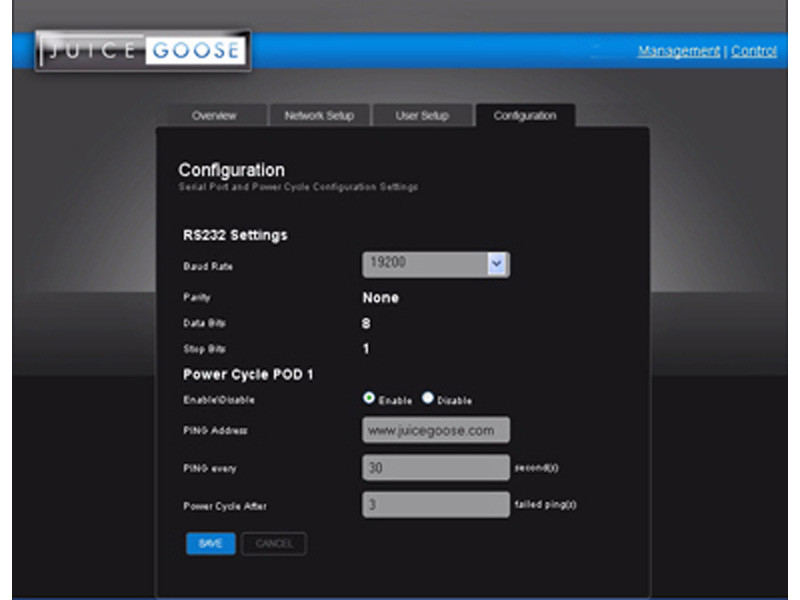
Task: Expand the Baud Rate dropdown arrow
Action: [x=497, y=264]
